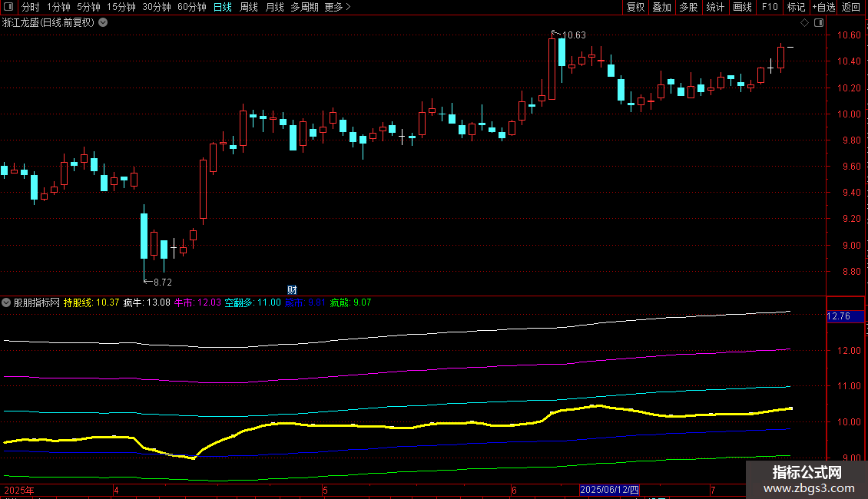Add stock via +自选 button

(823, 7)
